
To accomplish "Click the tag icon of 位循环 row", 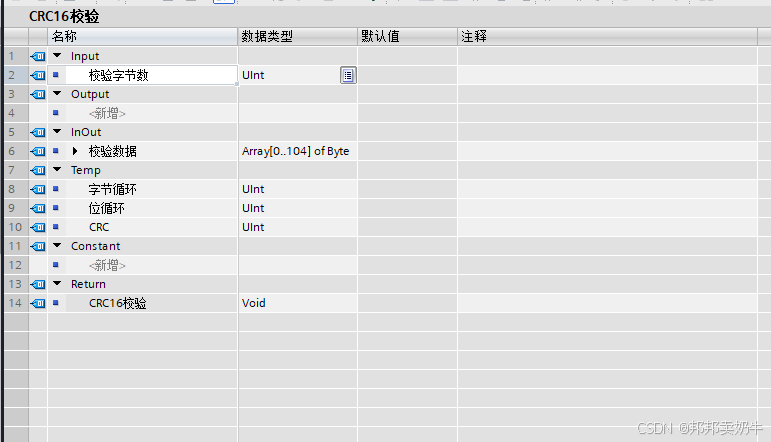I will tap(38, 208).
